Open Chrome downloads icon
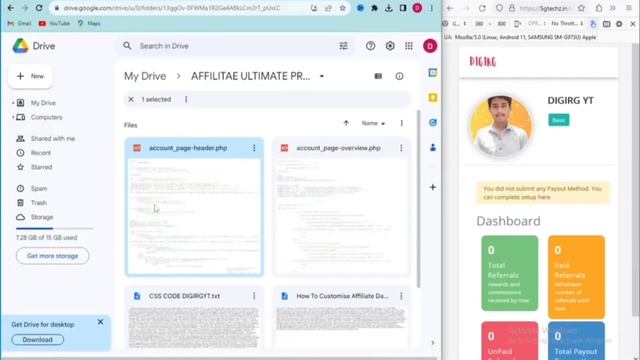The height and width of the screenshot is (360, 640). [389, 8]
